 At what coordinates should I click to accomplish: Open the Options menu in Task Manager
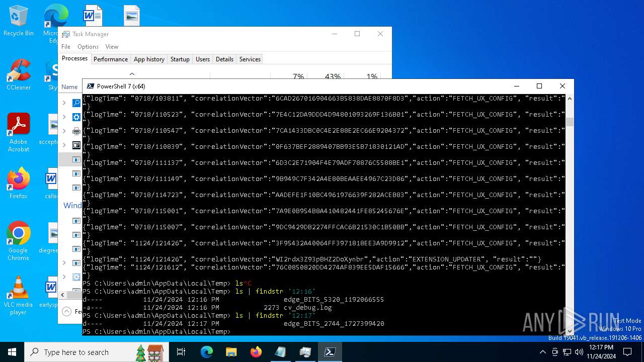[x=88, y=47]
